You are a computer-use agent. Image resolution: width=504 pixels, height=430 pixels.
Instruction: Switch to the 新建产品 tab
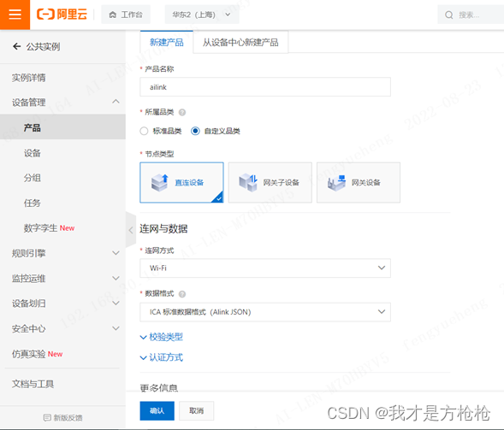[167, 42]
